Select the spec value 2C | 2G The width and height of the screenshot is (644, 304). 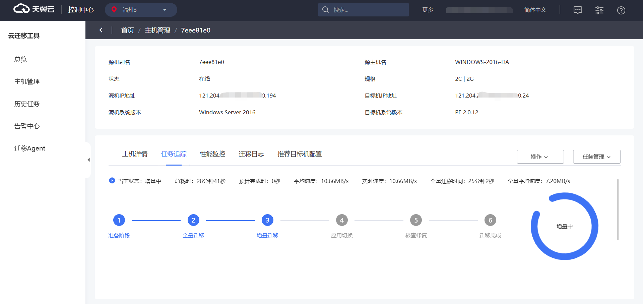coord(464,79)
